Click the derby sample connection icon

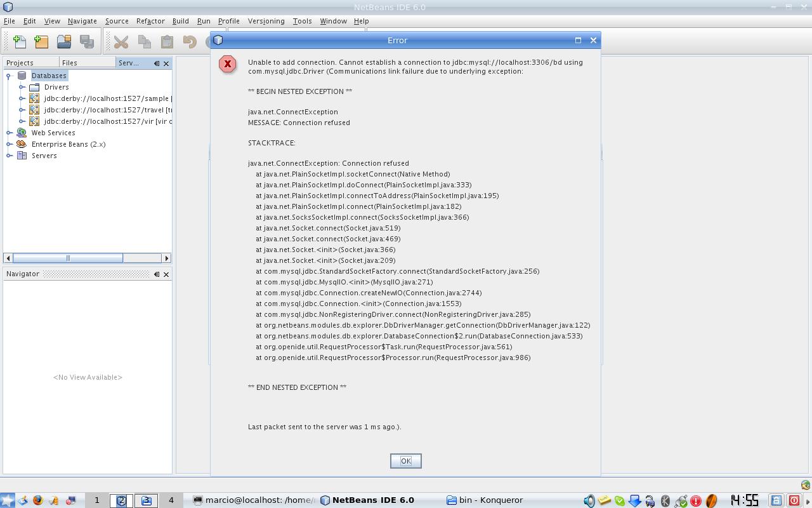(34, 98)
